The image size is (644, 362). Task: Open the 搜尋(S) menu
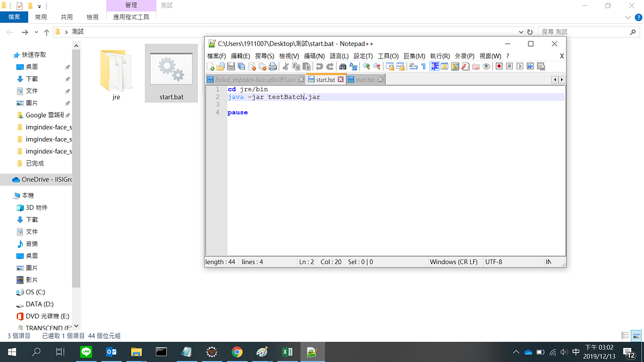[264, 56]
